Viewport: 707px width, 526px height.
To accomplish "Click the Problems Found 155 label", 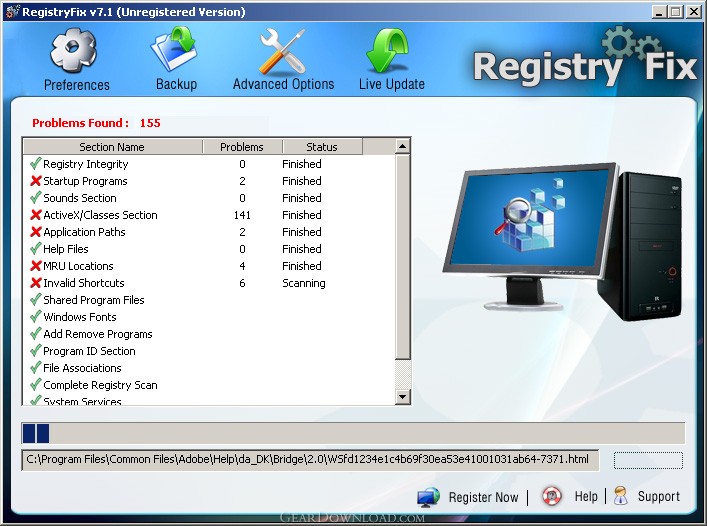I will pos(96,123).
